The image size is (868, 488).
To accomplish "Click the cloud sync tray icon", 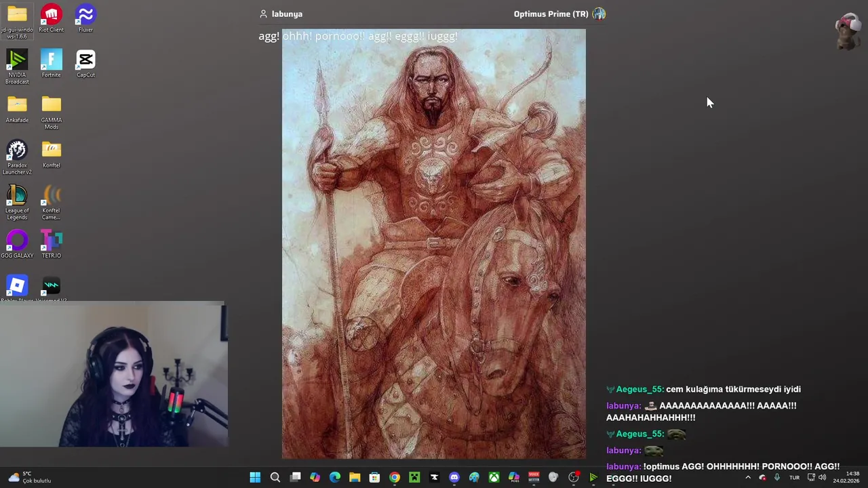I will [762, 478].
